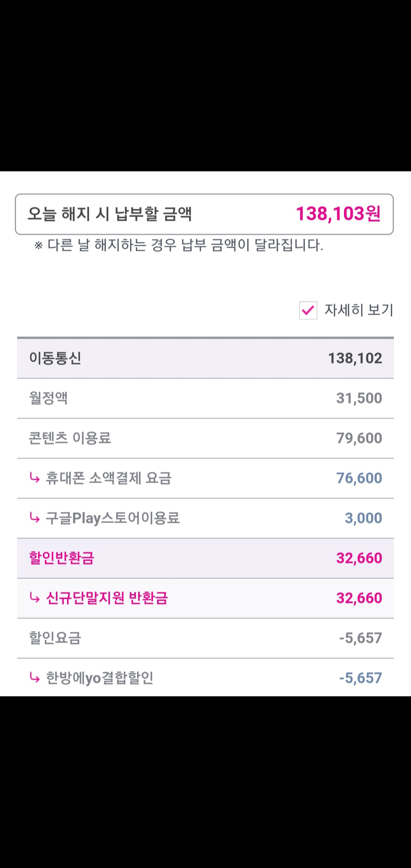This screenshot has width=411, height=868.
Task: Click the 다른 날 해지하는 경우 notice text
Action: 179,245
